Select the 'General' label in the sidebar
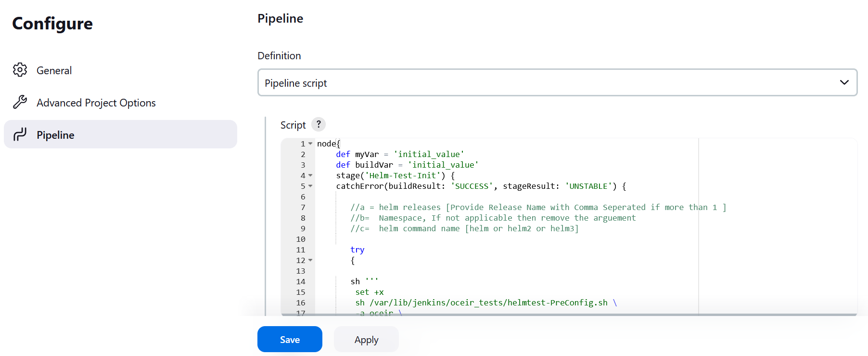The width and height of the screenshot is (868, 356). coord(54,70)
